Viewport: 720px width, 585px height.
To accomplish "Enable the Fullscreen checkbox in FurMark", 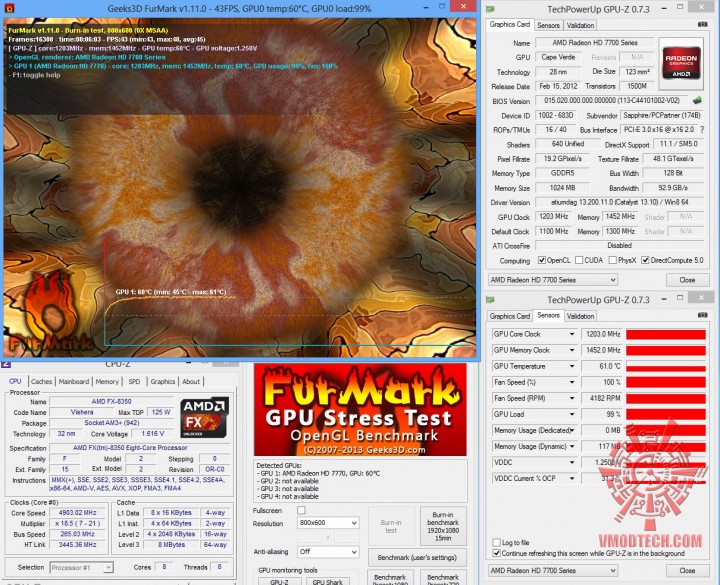I will pos(301,510).
